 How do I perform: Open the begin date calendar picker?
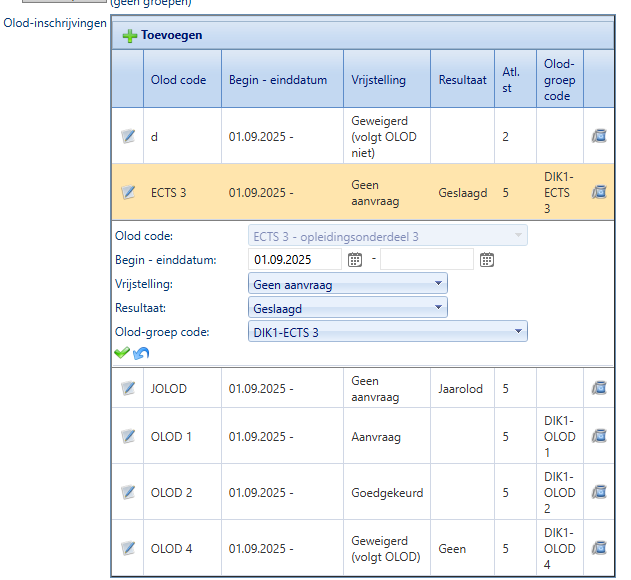coord(354,260)
